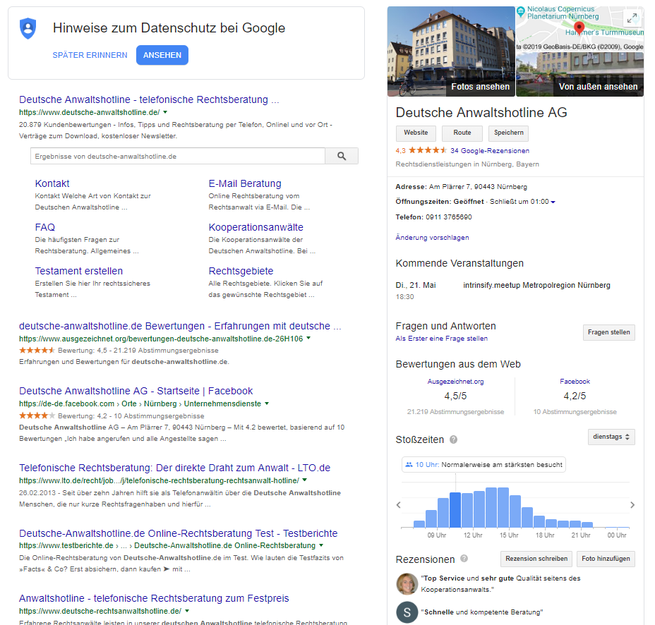Click the Route button
The width and height of the screenshot is (655, 625).
(462, 133)
